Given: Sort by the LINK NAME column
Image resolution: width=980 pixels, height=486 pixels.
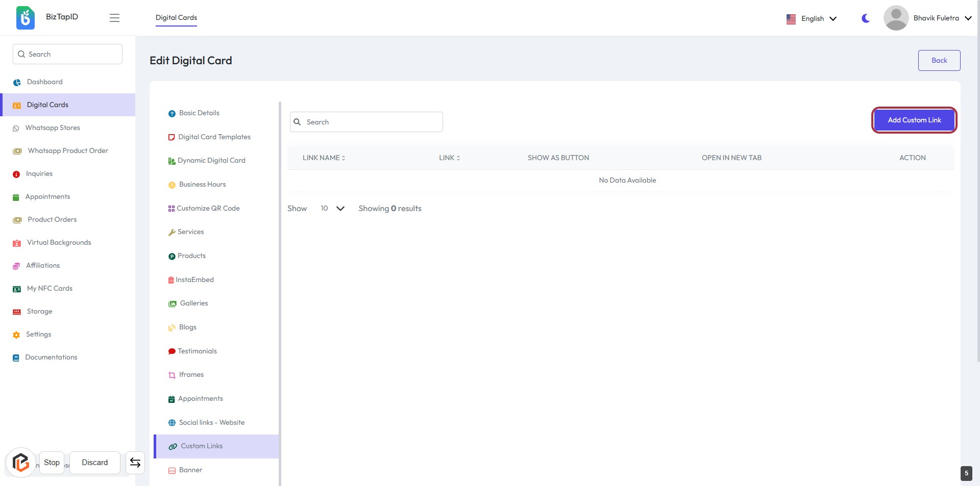Looking at the screenshot, I should (324, 158).
